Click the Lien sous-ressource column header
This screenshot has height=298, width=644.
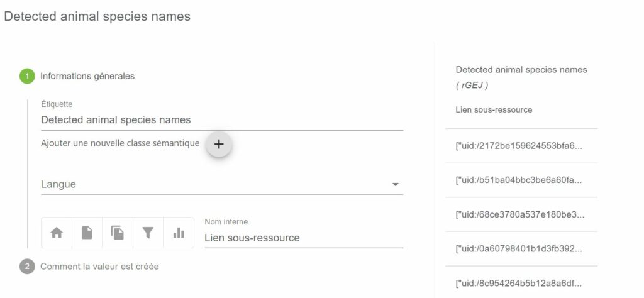[494, 109]
